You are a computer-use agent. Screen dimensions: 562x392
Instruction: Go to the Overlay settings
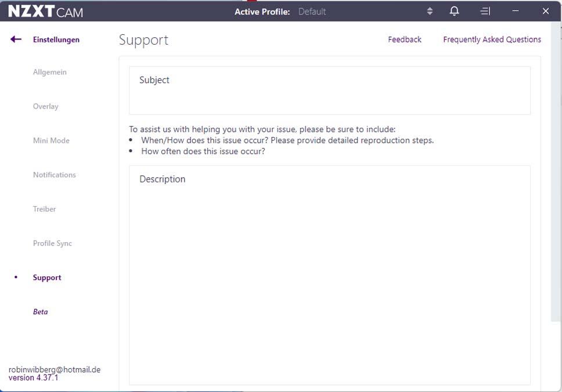coord(46,106)
